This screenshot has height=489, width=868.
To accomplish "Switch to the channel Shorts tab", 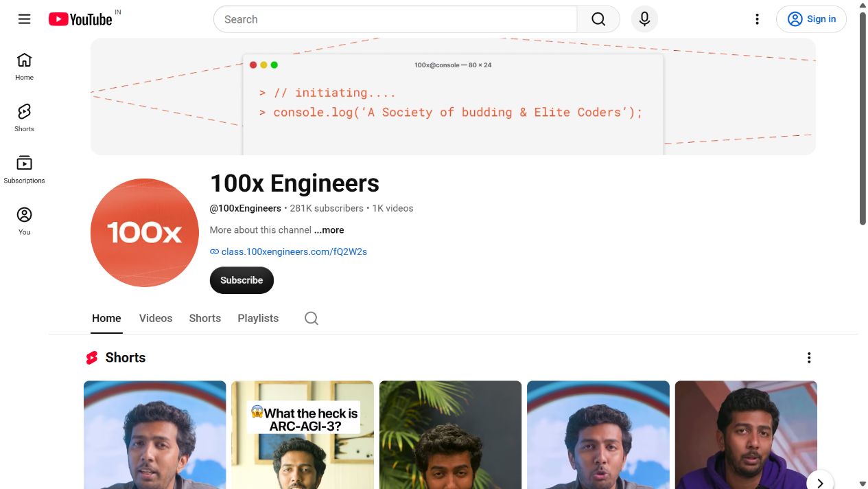I will tap(205, 319).
